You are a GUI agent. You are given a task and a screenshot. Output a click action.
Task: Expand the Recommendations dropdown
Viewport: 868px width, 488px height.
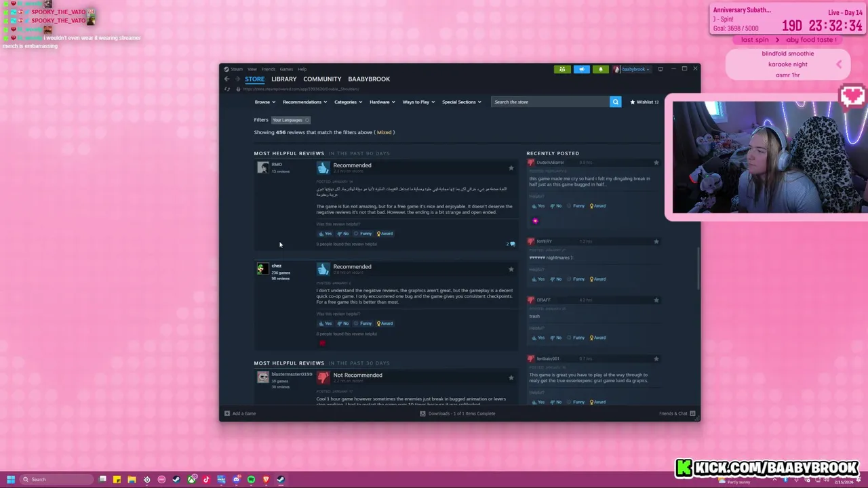pos(304,102)
